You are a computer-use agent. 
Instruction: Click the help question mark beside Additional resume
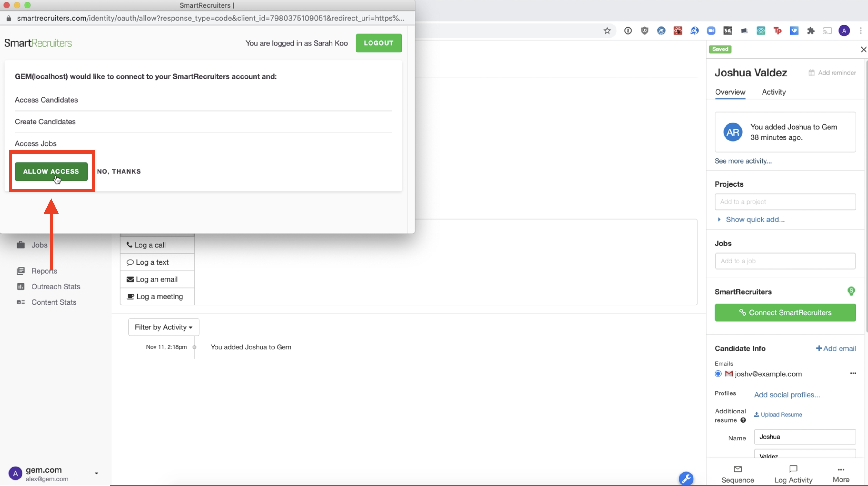click(x=743, y=420)
